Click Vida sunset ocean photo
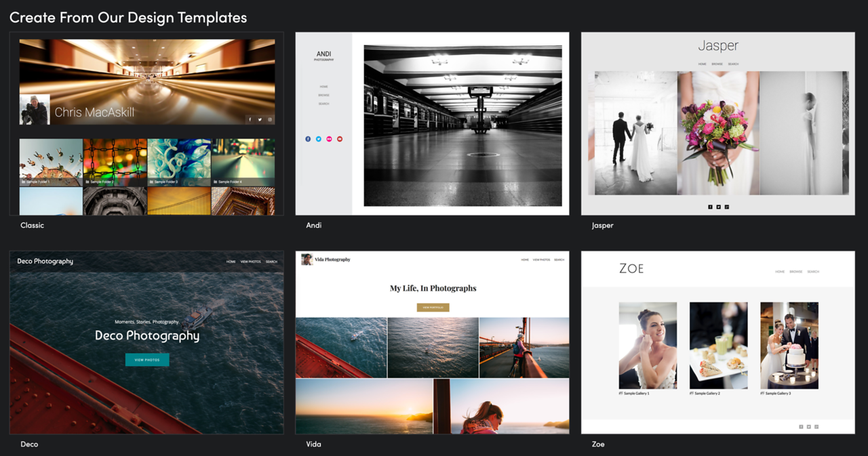 (x=363, y=407)
